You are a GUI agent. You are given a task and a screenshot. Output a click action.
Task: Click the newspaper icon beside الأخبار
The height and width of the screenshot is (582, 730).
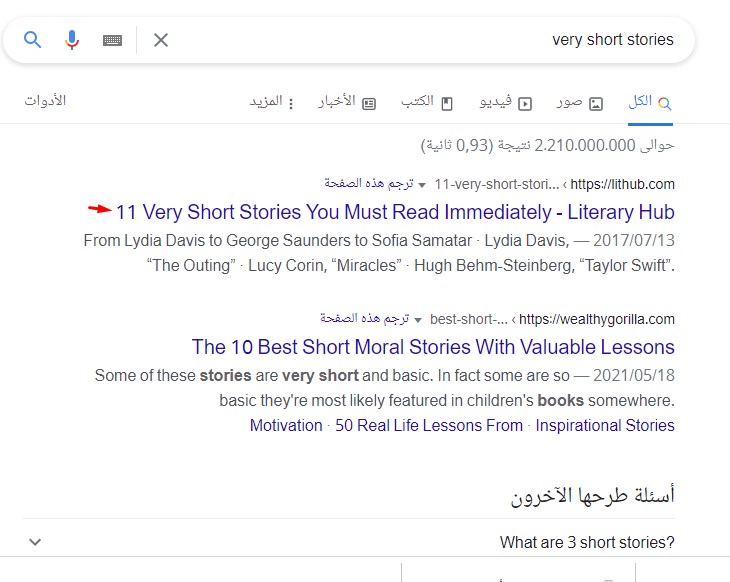click(369, 104)
